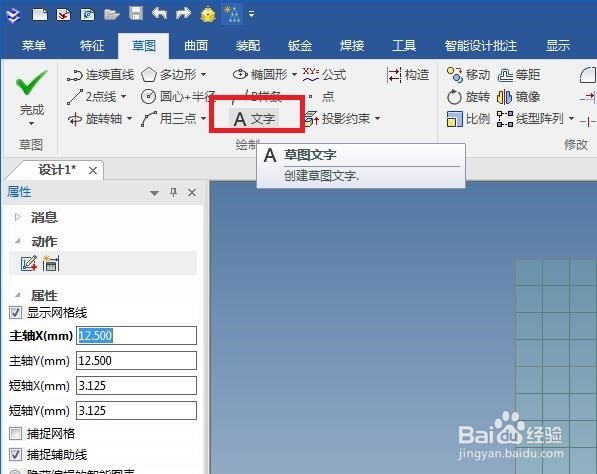597x474 pixels.
Task: Click the 主轴Y(mm) input field
Action: [136, 361]
